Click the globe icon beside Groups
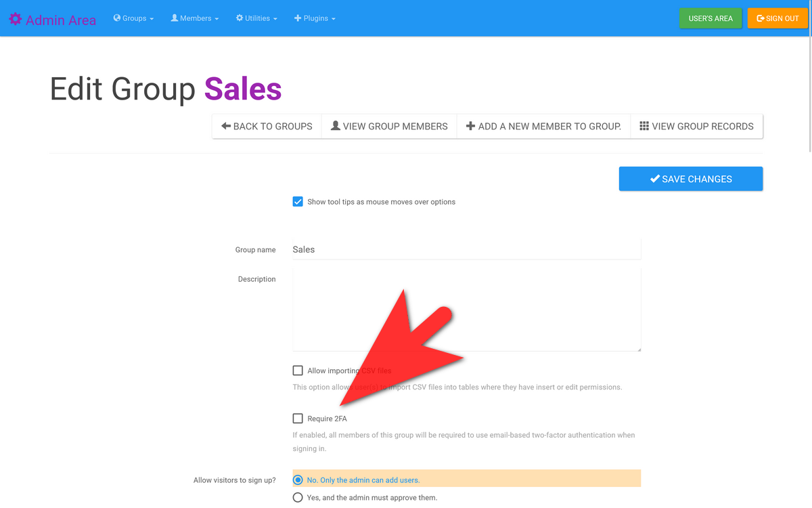812x508 pixels. click(117, 18)
